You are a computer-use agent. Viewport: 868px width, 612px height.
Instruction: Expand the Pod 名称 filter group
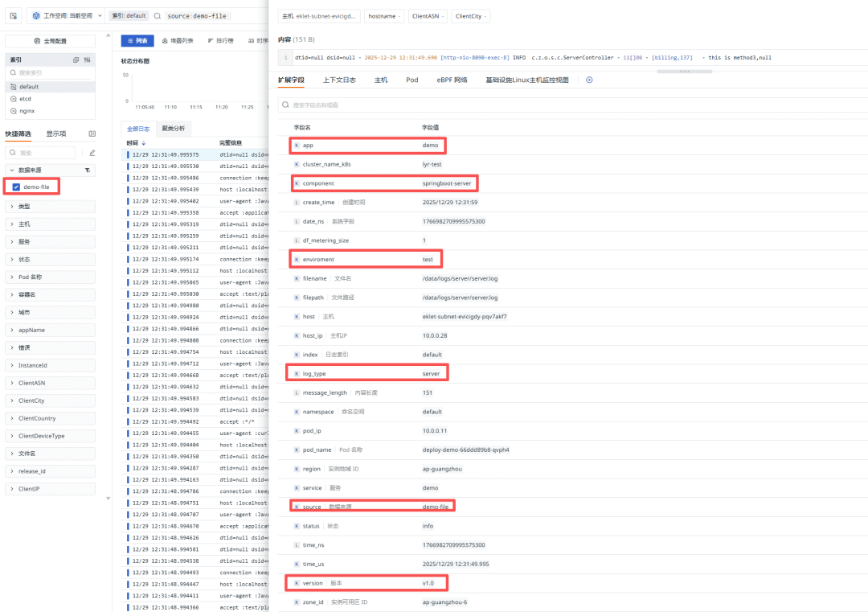[x=51, y=277]
